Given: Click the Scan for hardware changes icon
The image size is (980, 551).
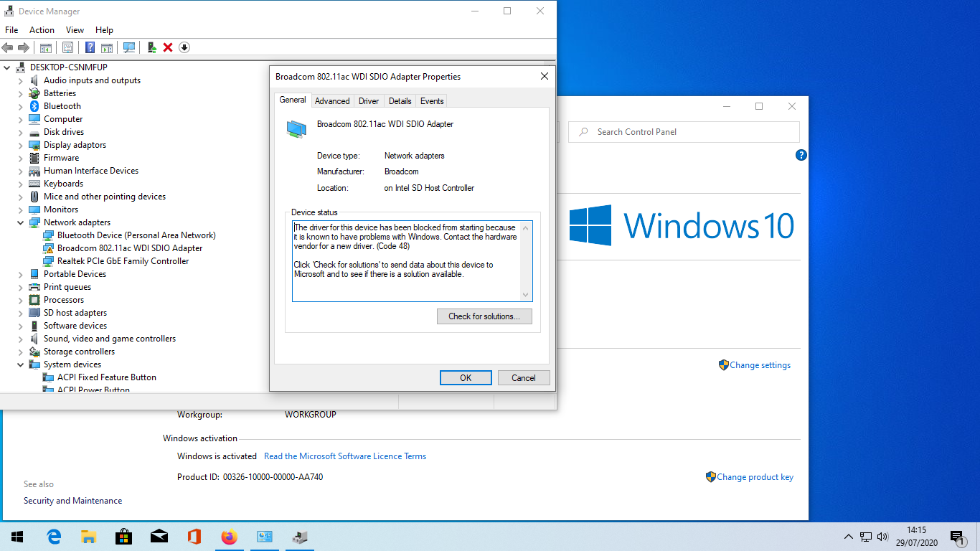Looking at the screenshot, I should click(x=129, y=47).
